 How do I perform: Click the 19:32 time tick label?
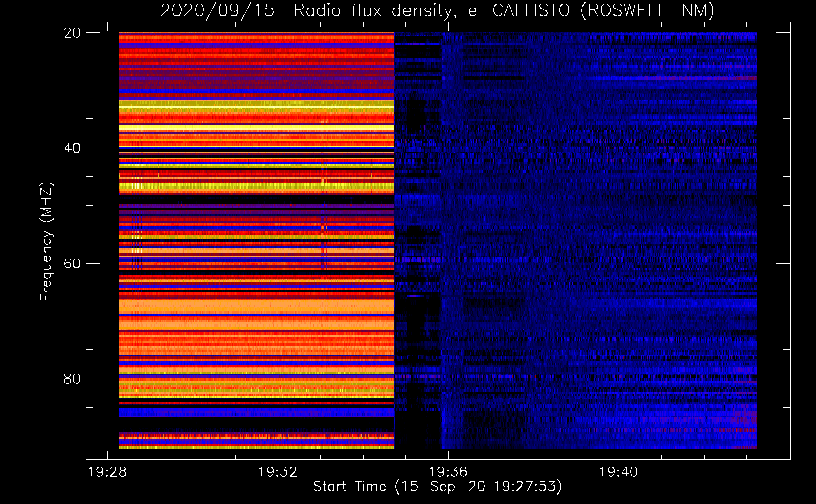[277, 472]
